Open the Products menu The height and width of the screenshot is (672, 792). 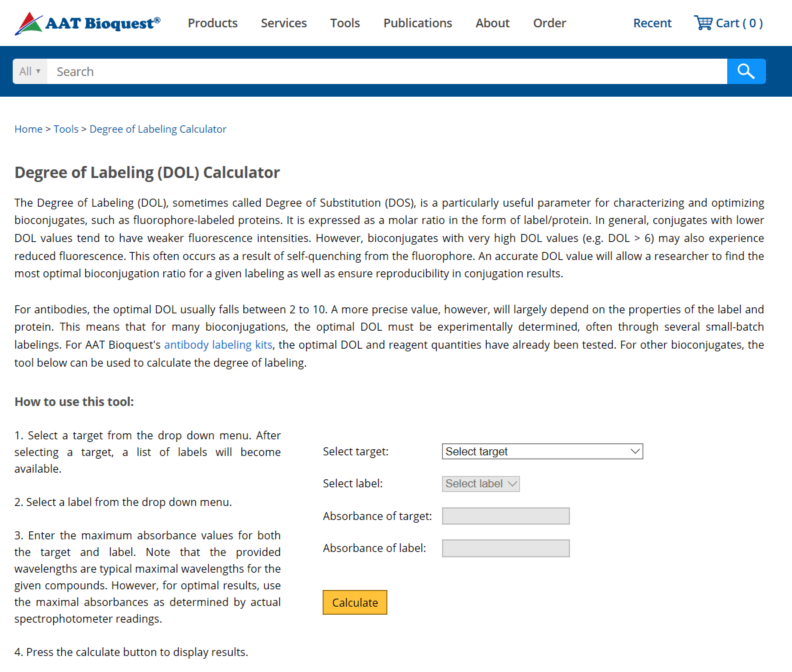coord(213,23)
